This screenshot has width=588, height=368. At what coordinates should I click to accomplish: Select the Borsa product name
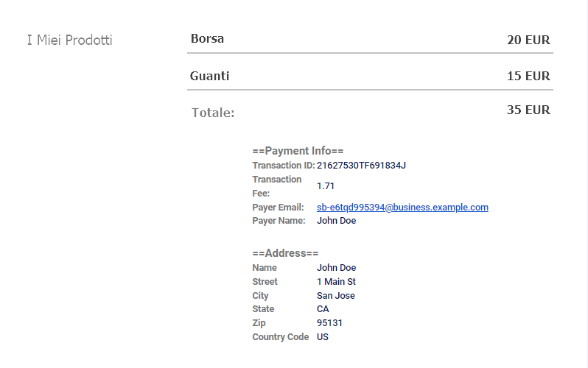[x=207, y=38]
